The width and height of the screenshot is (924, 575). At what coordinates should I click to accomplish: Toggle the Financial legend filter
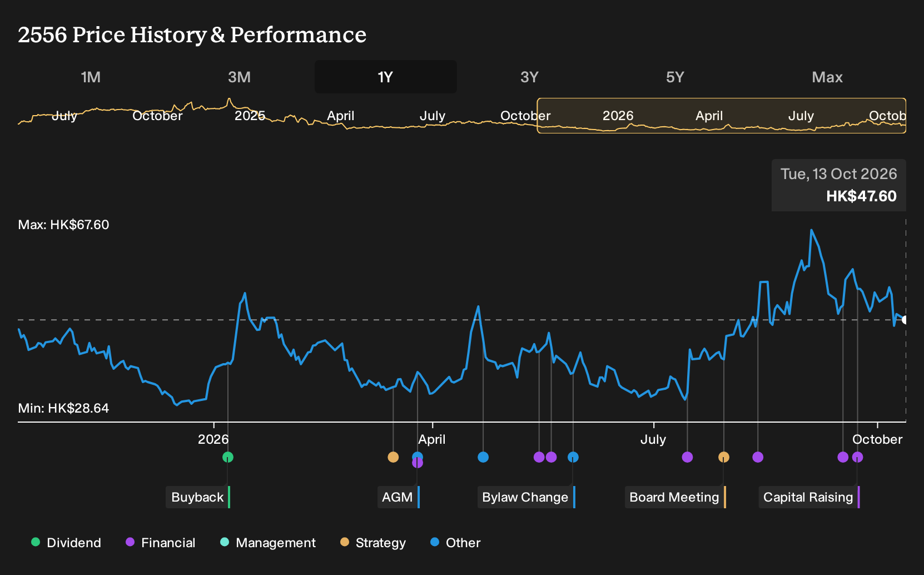point(161,543)
